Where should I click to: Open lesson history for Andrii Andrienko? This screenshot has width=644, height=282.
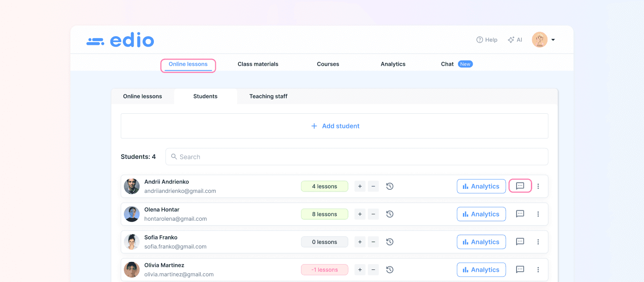390,186
